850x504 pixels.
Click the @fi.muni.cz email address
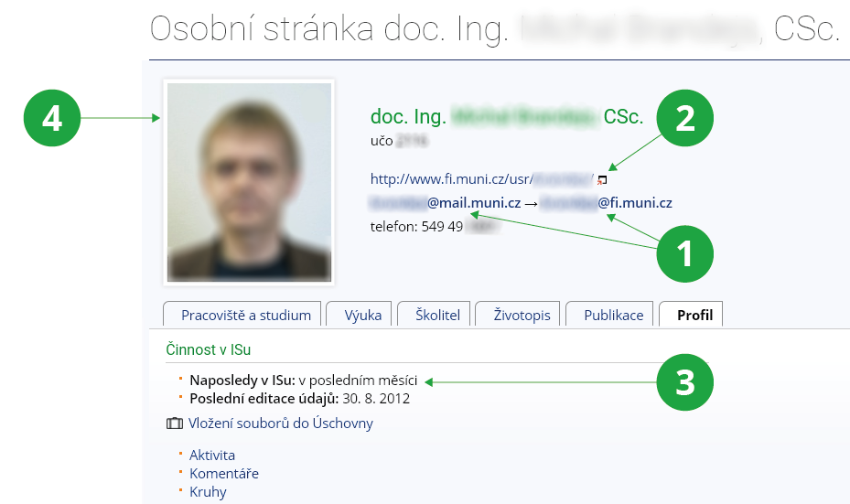tap(608, 203)
